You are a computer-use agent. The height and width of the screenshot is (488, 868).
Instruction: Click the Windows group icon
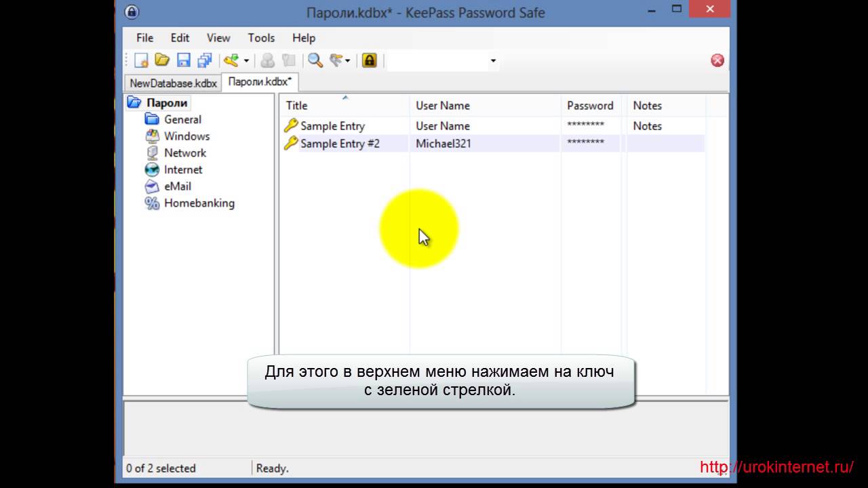152,136
